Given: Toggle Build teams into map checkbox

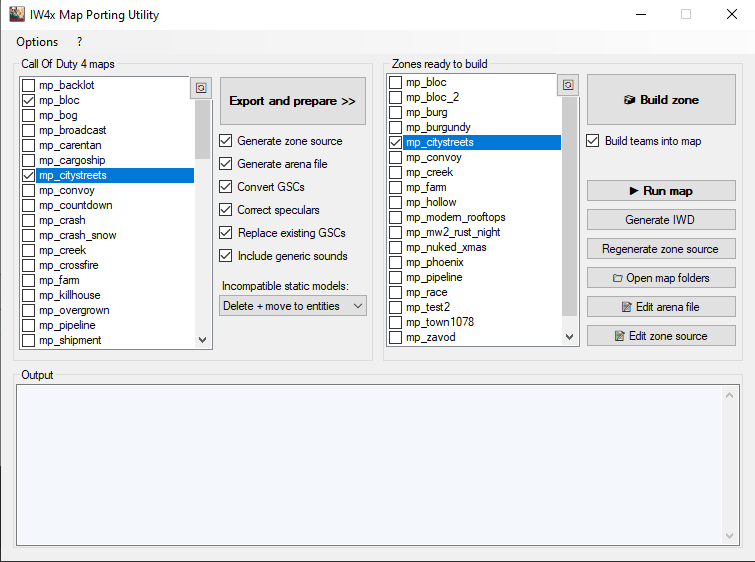Looking at the screenshot, I should point(593,141).
